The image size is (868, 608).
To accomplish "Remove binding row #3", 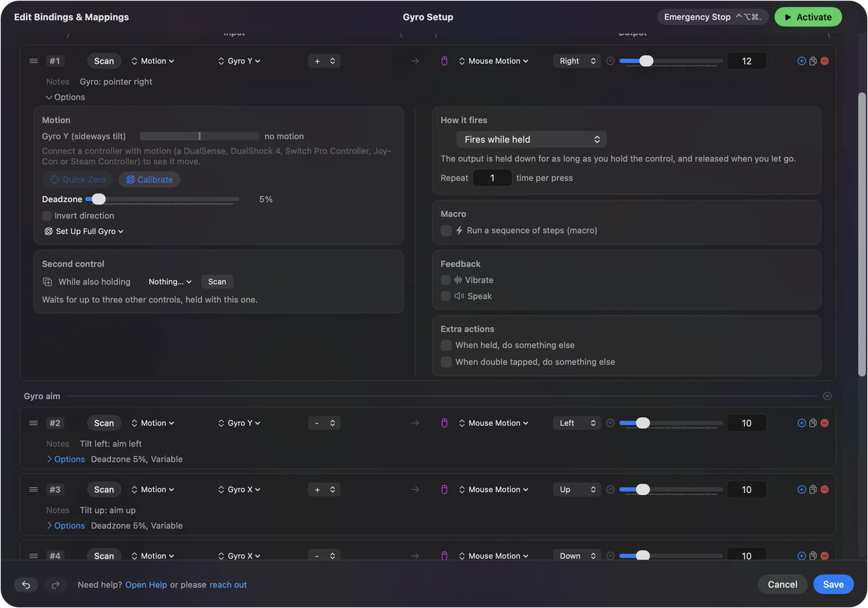I will [x=825, y=489].
